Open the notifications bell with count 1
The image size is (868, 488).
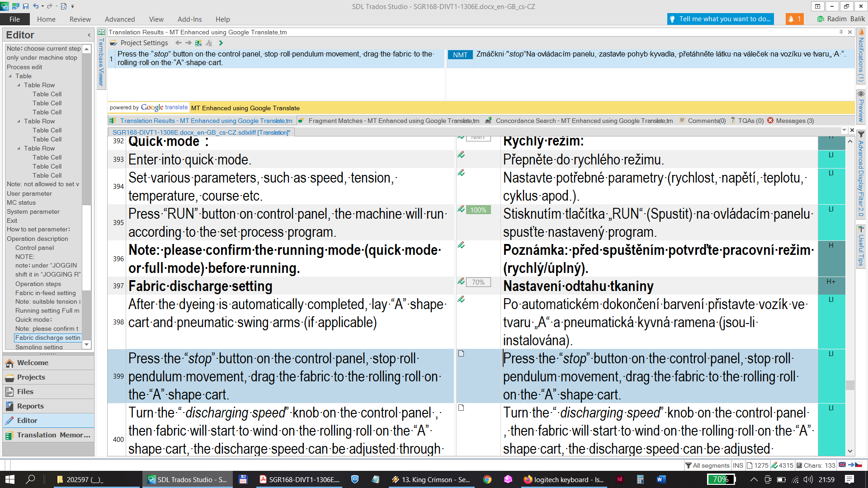pyautogui.click(x=794, y=19)
